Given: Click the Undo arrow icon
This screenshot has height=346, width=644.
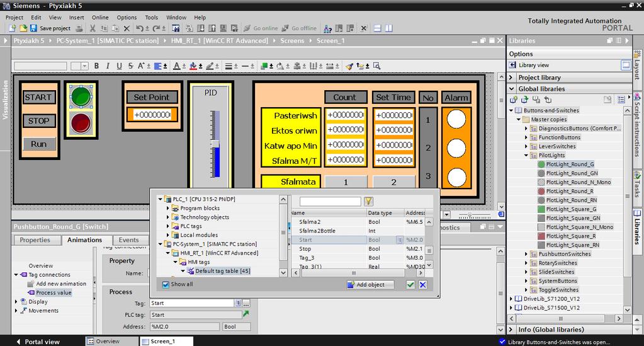Looking at the screenshot, I should 140,28.
